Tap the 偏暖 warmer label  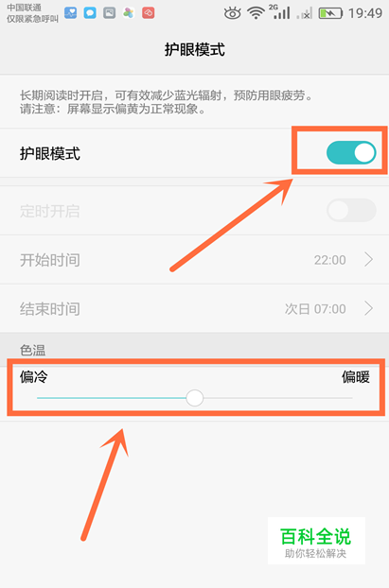(356, 376)
